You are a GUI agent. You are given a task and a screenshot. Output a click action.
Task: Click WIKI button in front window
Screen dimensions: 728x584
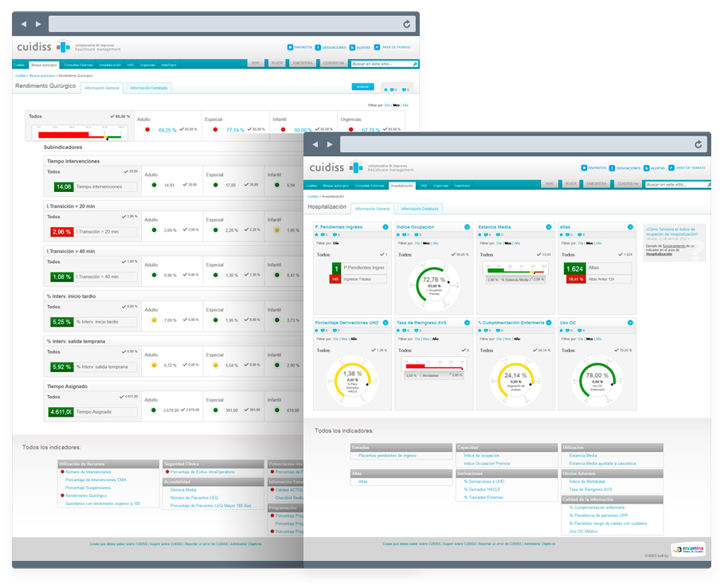(550, 184)
